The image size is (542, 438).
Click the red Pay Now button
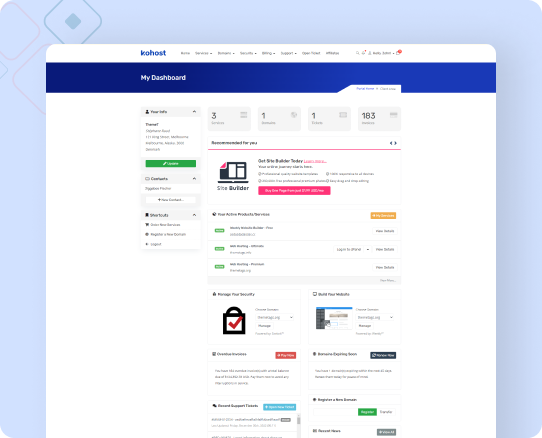(286, 355)
